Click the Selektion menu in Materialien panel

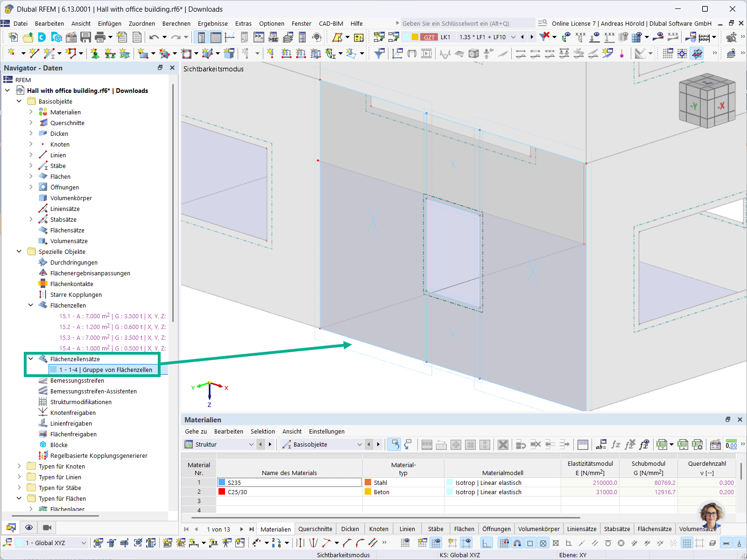262,431
